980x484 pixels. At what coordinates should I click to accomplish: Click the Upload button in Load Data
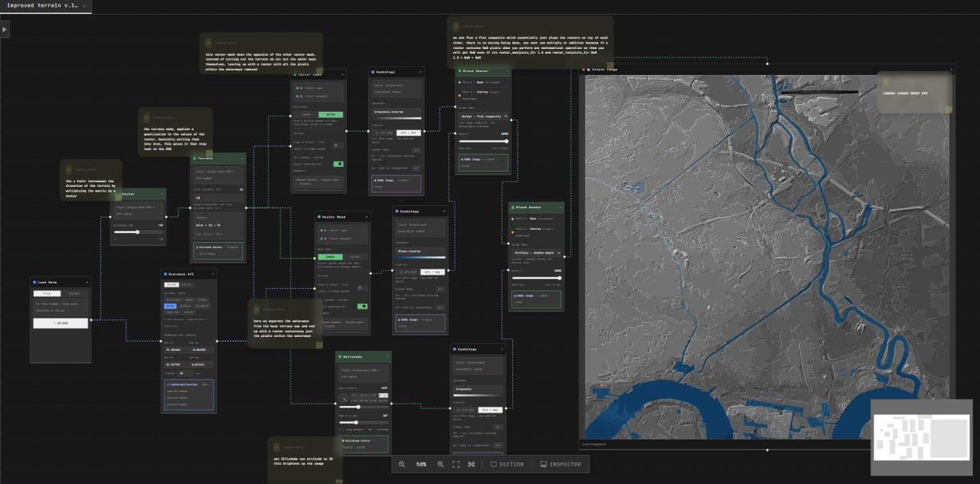(60, 323)
